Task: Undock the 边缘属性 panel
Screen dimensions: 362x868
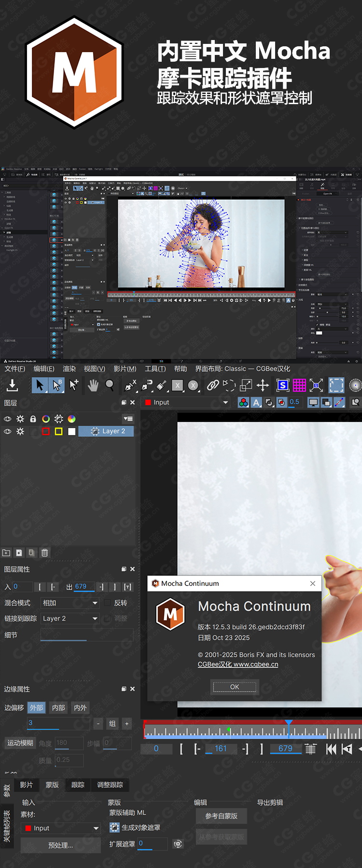Action: (124, 689)
